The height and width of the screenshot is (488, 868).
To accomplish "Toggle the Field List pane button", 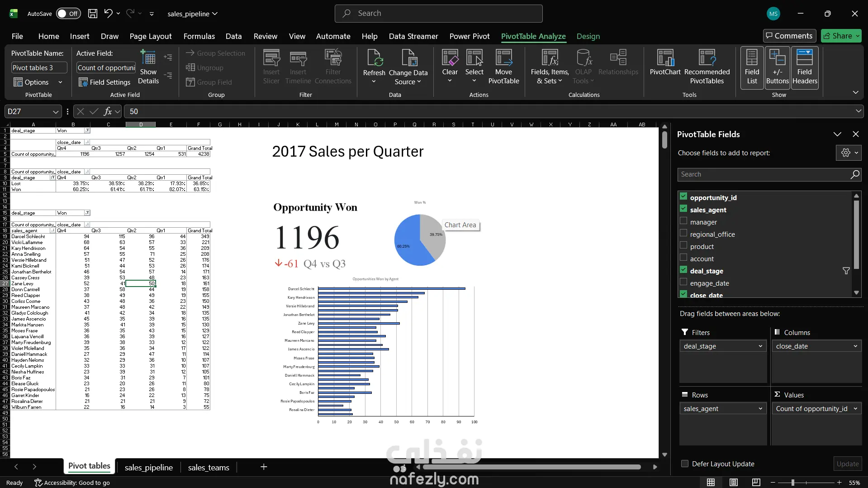I will 752,67.
